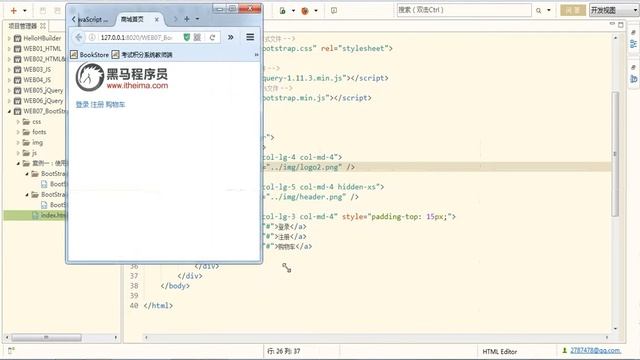Close the 商城首页 tab
The image size is (640, 360).
156,19
